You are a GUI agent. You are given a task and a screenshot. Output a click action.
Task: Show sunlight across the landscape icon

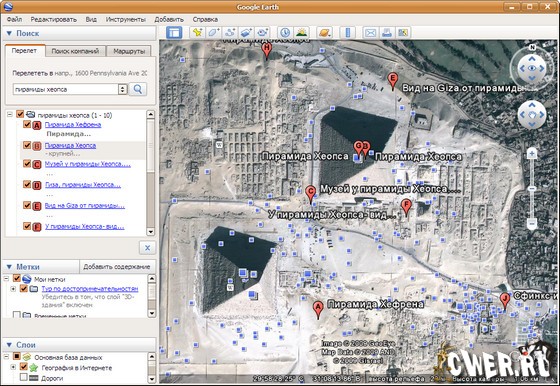301,33
